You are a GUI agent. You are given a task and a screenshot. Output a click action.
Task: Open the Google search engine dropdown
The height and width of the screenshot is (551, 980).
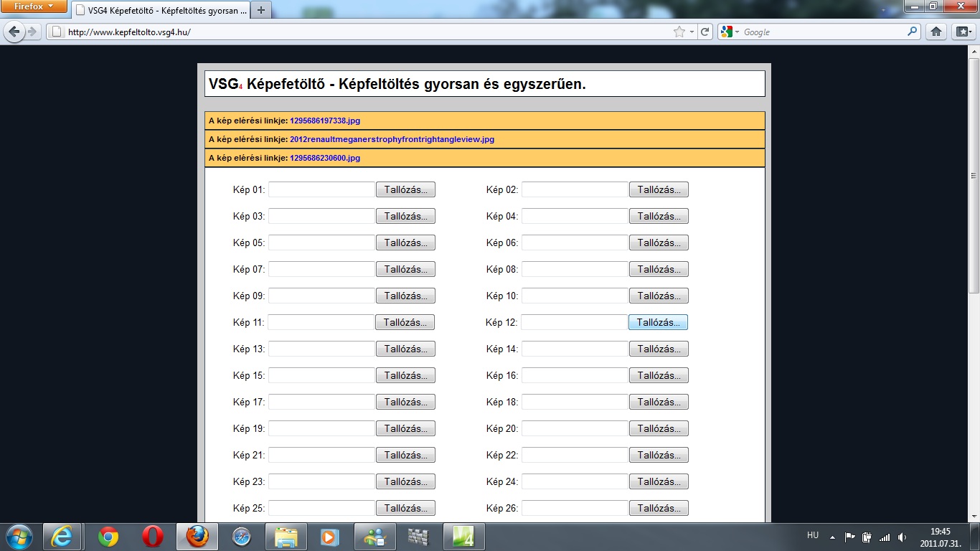click(730, 32)
